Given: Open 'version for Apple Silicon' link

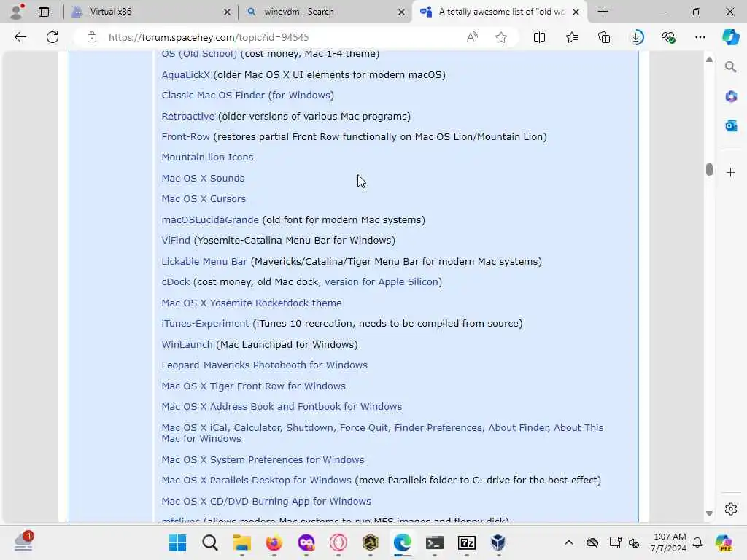Looking at the screenshot, I should click(x=381, y=282).
